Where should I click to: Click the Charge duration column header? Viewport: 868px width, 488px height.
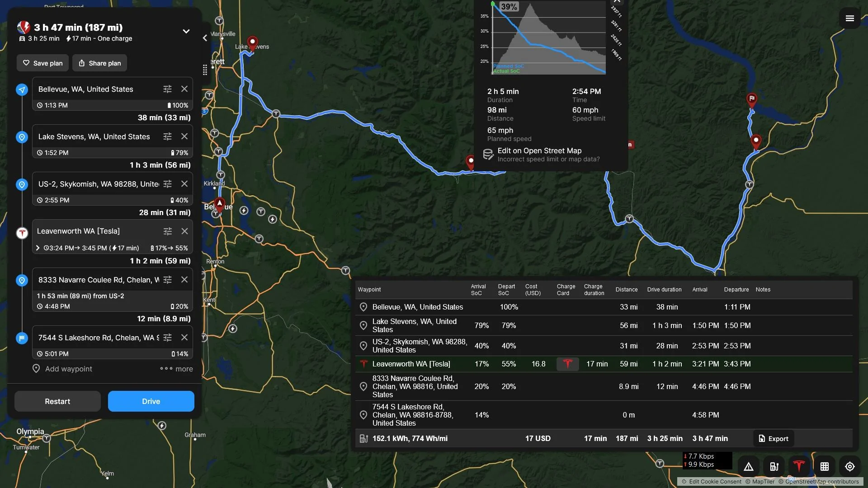click(594, 290)
